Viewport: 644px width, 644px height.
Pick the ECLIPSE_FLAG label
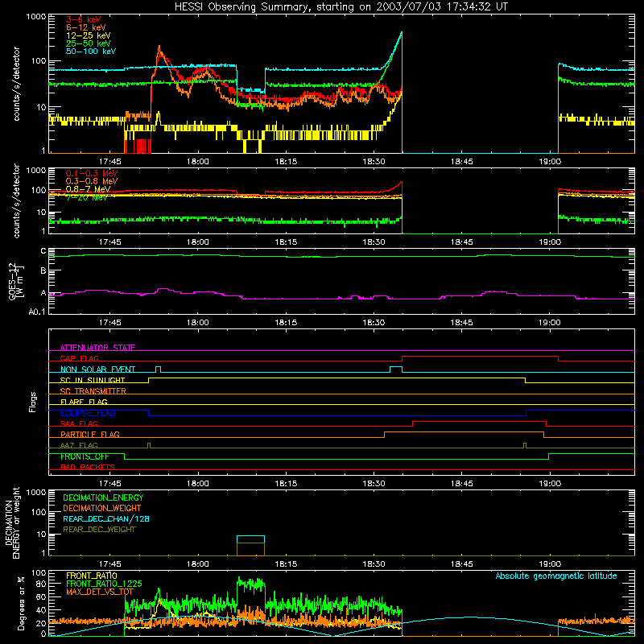click(88, 413)
